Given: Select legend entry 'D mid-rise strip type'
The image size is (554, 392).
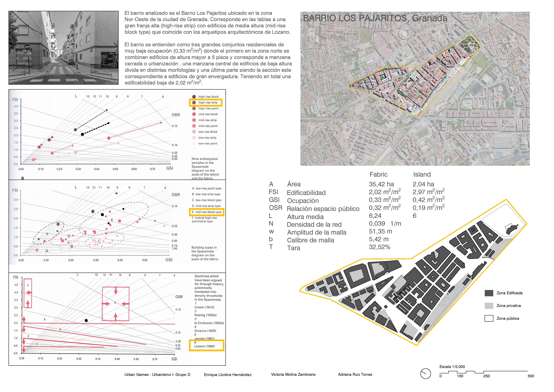Looking at the screenshot, I should click(x=206, y=206).
